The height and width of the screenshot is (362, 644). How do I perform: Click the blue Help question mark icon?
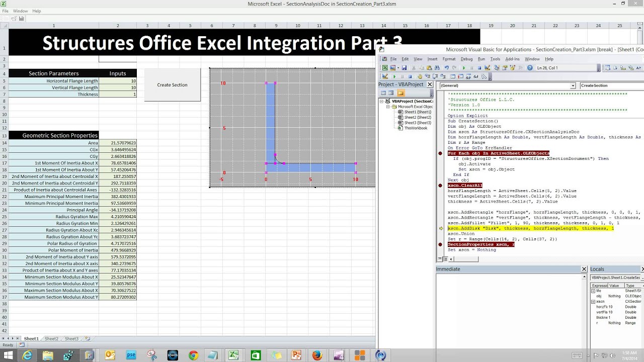[x=530, y=68]
